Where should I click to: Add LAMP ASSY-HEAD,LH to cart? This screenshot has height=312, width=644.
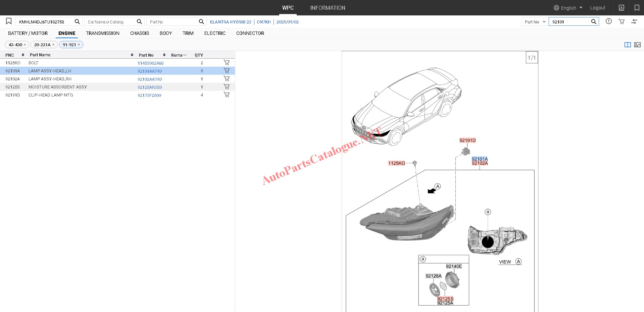pos(227,71)
